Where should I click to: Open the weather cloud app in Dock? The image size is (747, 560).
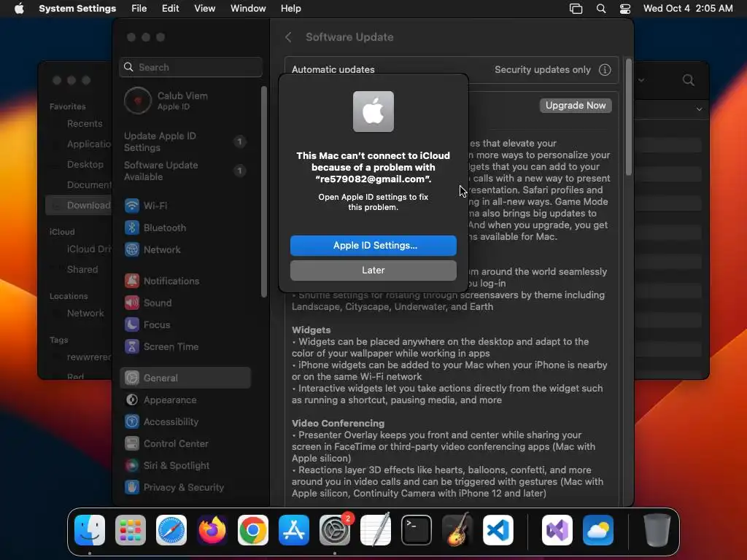598,530
